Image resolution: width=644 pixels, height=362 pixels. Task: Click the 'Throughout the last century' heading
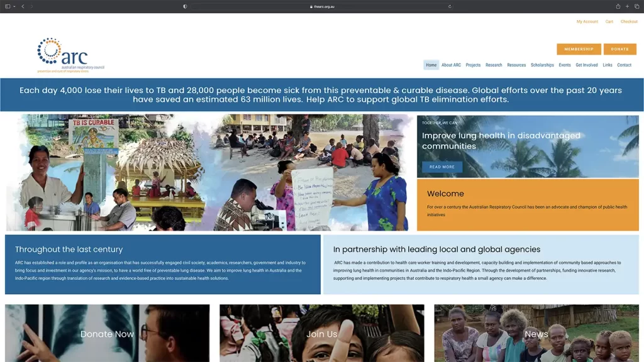[x=69, y=249]
